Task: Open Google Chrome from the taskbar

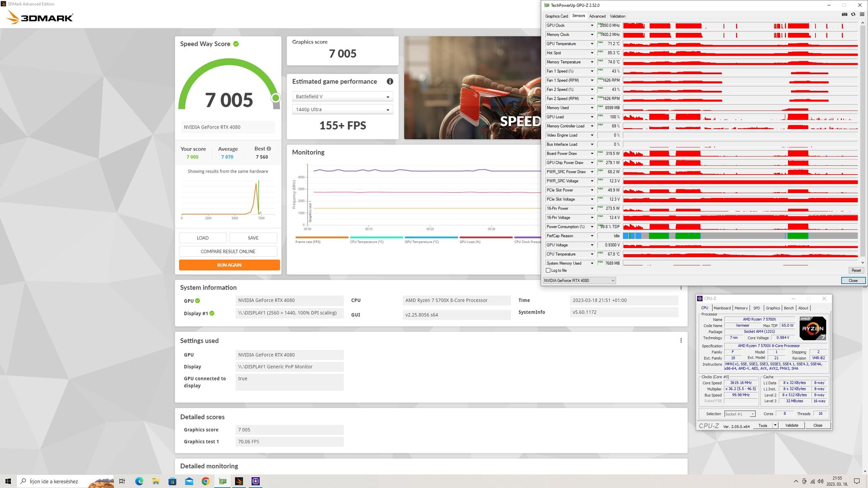Action: click(205, 481)
